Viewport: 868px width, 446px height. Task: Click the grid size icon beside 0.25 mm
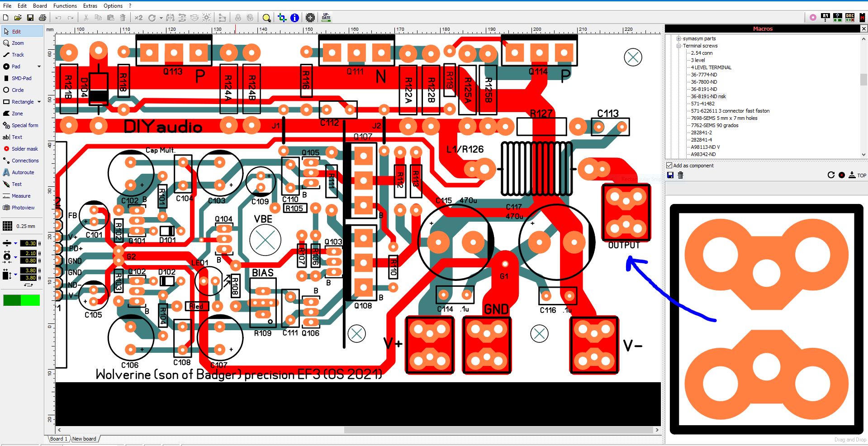(8, 226)
